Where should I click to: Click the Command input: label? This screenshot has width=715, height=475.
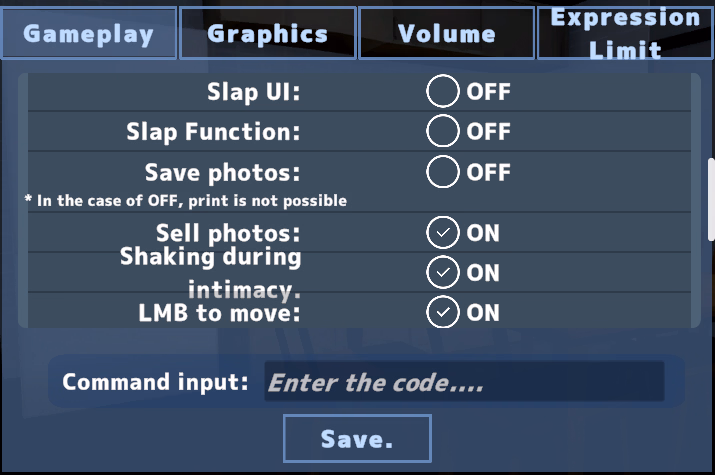(155, 382)
